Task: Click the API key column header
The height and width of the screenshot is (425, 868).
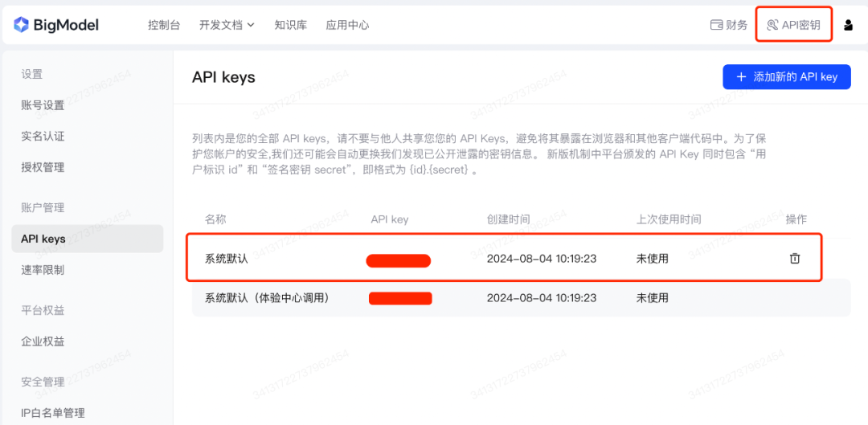Action: tap(390, 219)
